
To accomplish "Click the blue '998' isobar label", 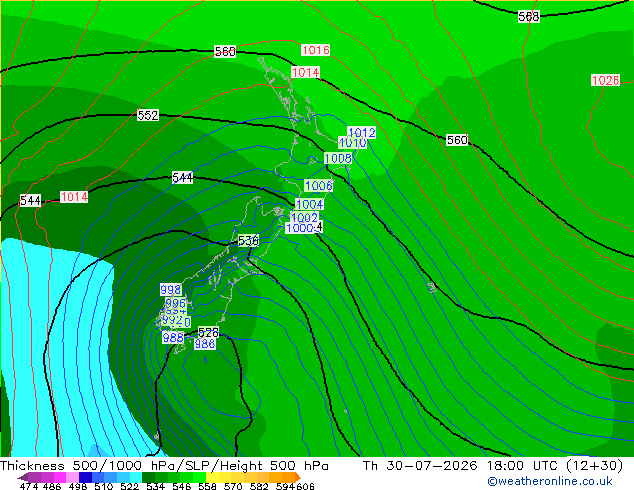I will pos(171,290).
